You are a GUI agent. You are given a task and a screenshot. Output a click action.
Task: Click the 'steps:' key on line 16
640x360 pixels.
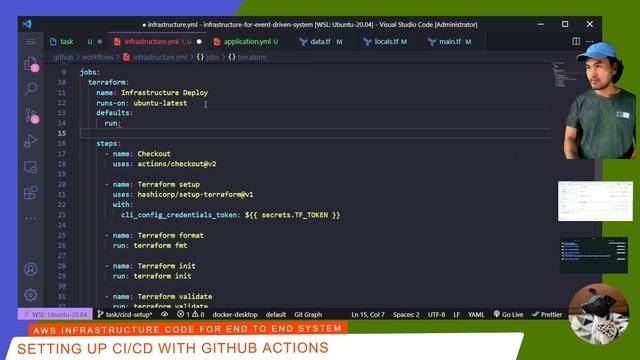(x=109, y=144)
